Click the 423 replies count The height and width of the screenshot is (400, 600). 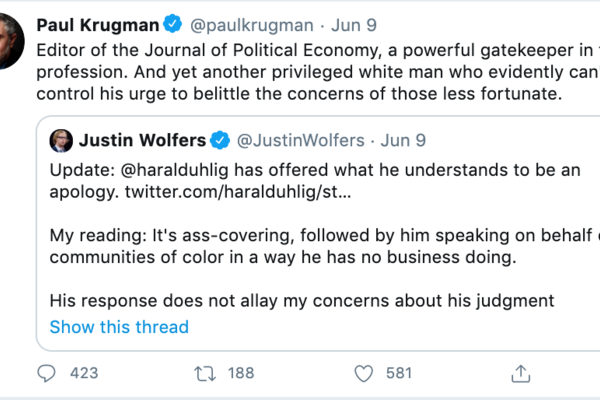(x=84, y=373)
